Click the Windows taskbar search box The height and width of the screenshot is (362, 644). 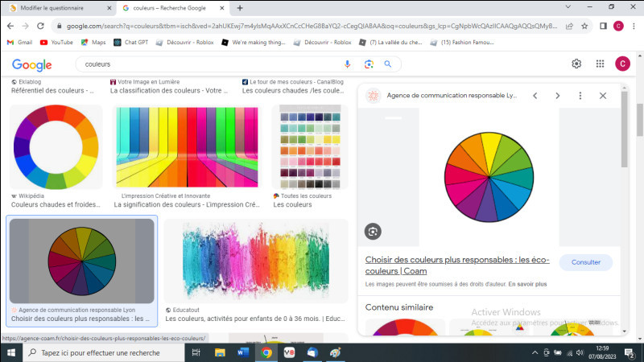coord(103,352)
